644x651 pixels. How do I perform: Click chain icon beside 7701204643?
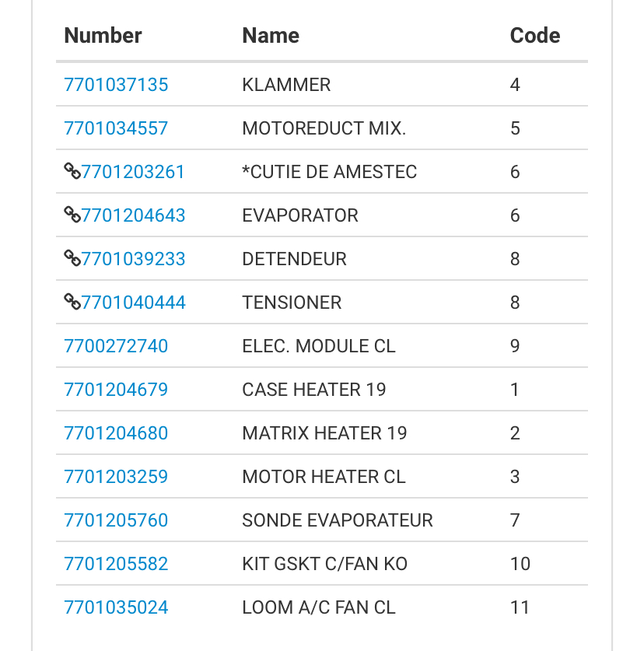tap(72, 215)
